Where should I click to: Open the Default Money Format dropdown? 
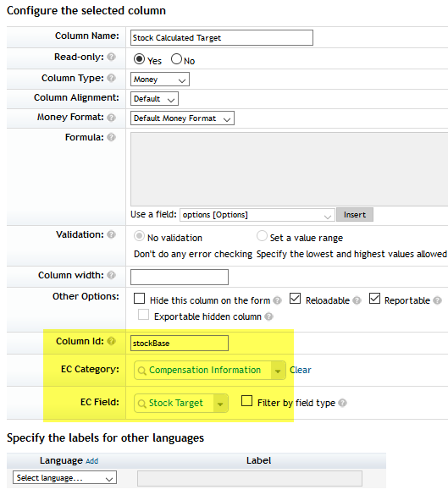pos(182,118)
